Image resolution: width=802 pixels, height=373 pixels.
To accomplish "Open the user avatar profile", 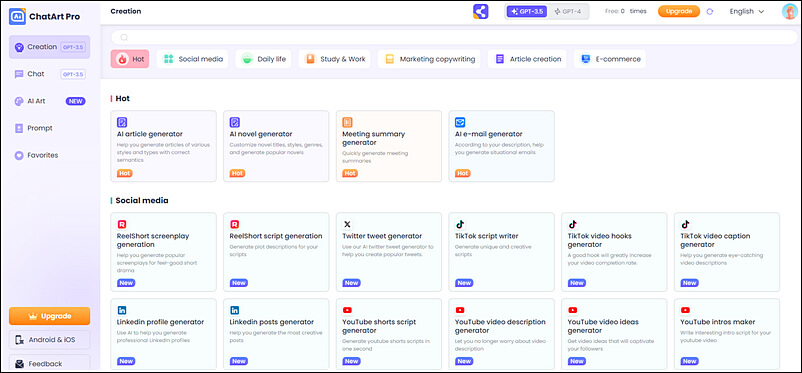I will click(789, 11).
